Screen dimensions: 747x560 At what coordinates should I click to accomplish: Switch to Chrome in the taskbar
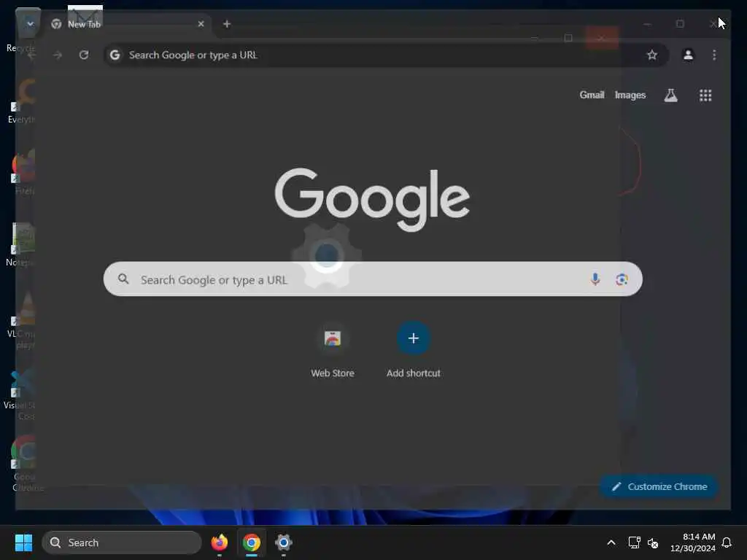click(x=252, y=542)
